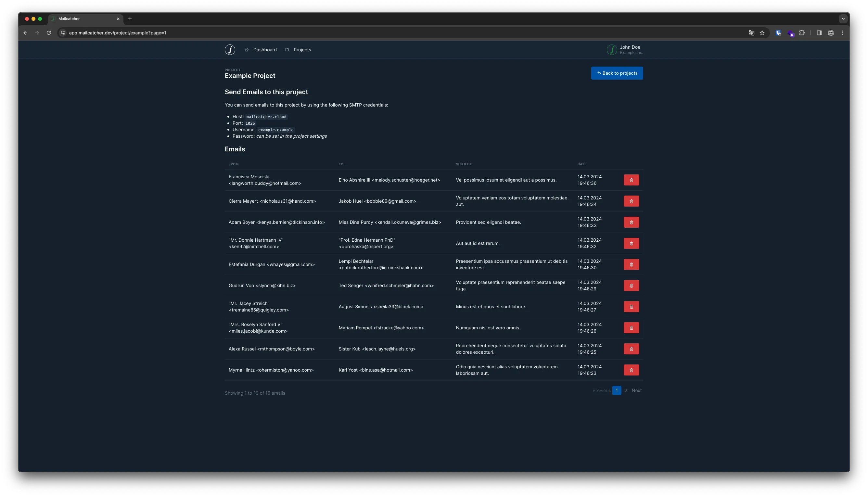This screenshot has height=496, width=868.
Task: Click recipient Sister Kub <lesch.layne@huels.org>
Action: [377, 349]
